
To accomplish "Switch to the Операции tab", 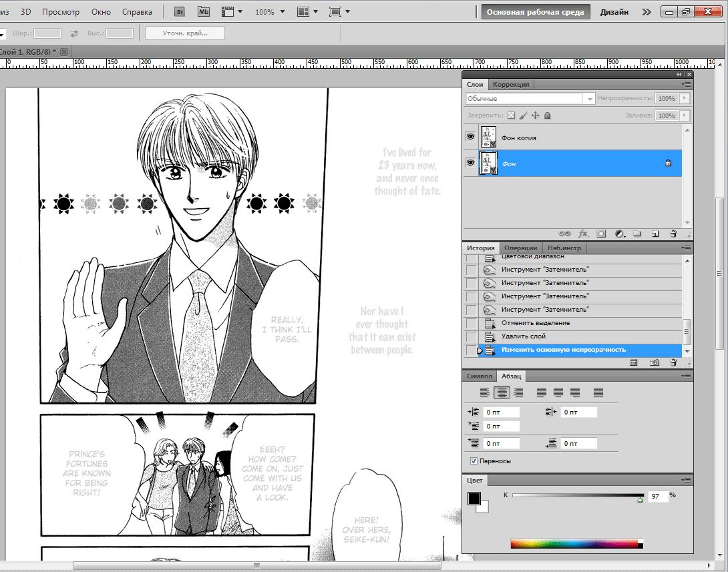I will click(x=520, y=248).
